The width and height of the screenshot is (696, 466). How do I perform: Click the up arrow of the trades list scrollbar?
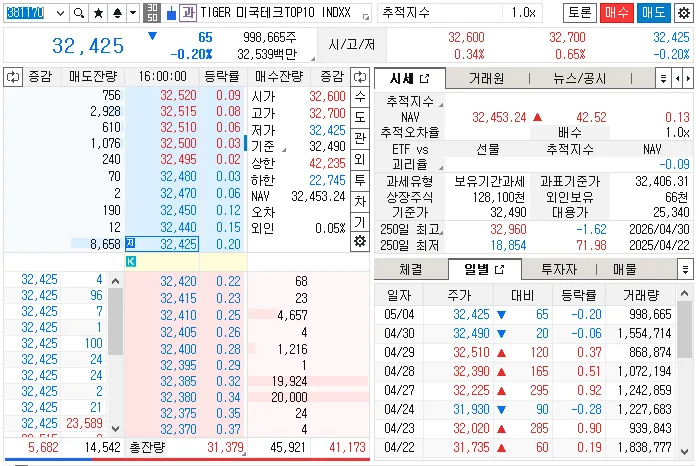(115, 281)
